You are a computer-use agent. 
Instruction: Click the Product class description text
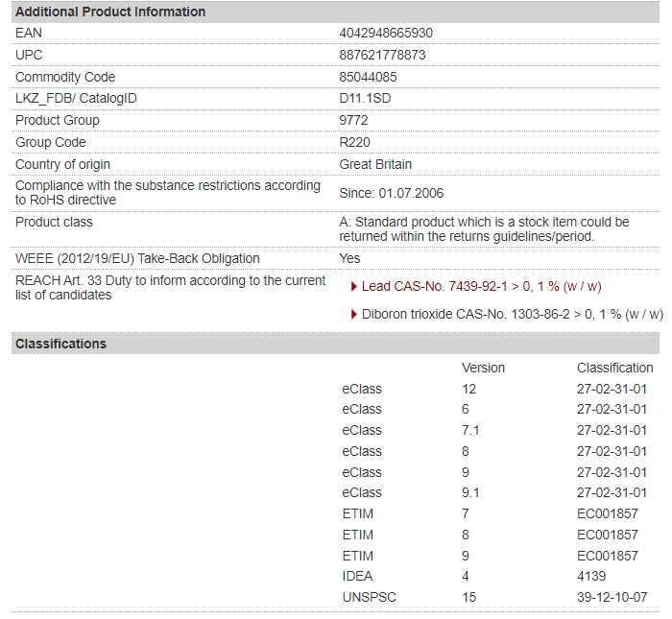click(484, 229)
